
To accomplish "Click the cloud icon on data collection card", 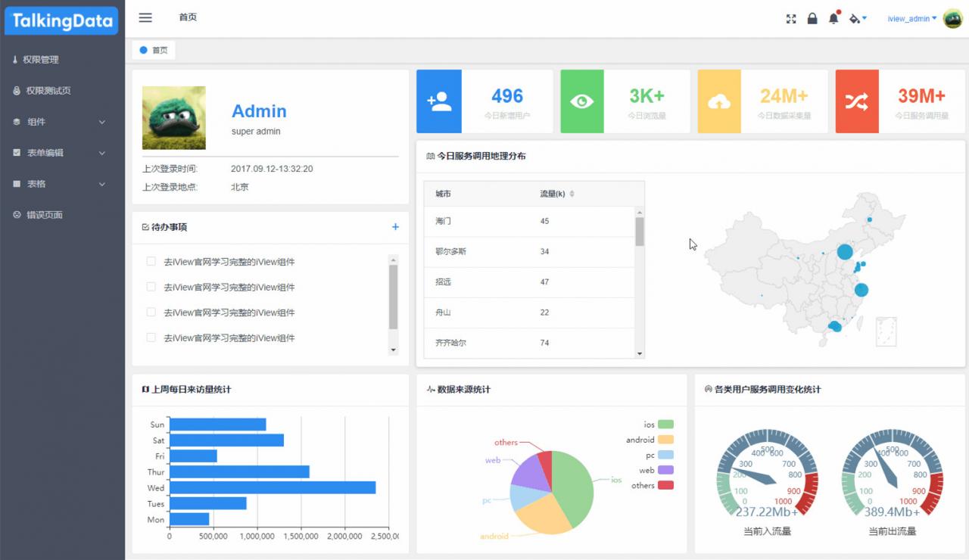I will point(719,101).
